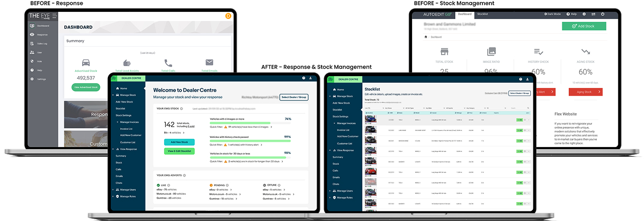The image size is (644, 221).
Task: Click the green Add Stock button in AutoEdit
Action: 584,26
